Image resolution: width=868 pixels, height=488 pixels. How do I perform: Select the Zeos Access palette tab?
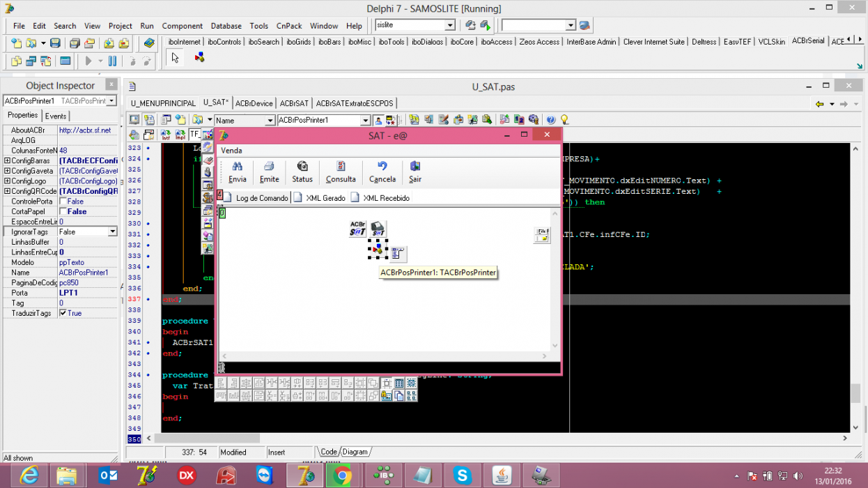click(538, 42)
